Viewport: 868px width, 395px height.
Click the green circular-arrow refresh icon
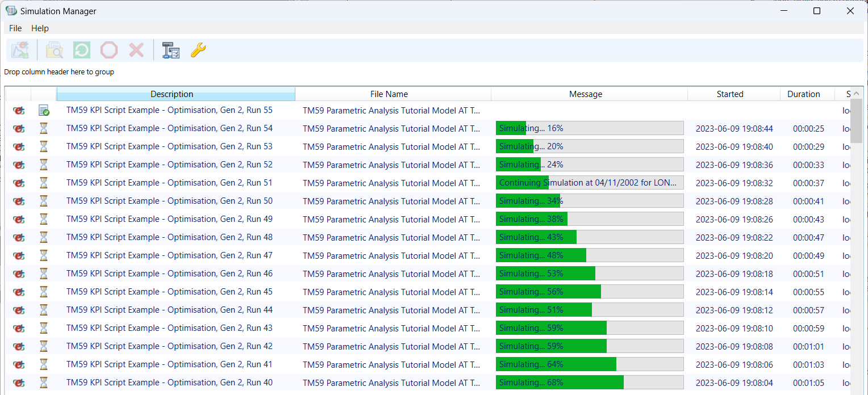tap(82, 51)
